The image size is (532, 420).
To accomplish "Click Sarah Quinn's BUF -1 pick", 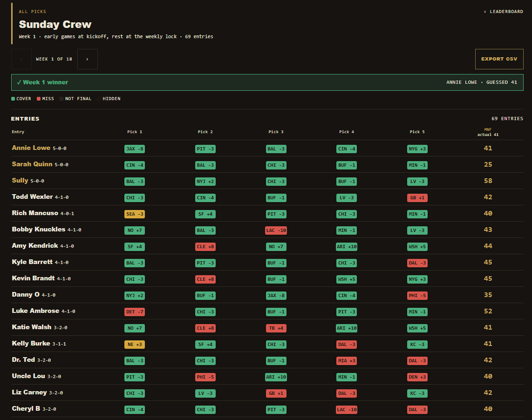I will [x=347, y=165].
